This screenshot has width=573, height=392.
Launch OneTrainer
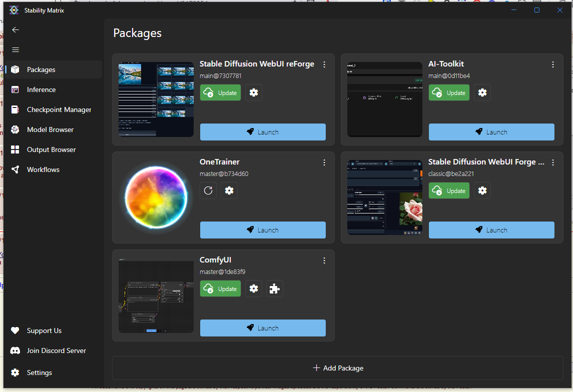(263, 230)
